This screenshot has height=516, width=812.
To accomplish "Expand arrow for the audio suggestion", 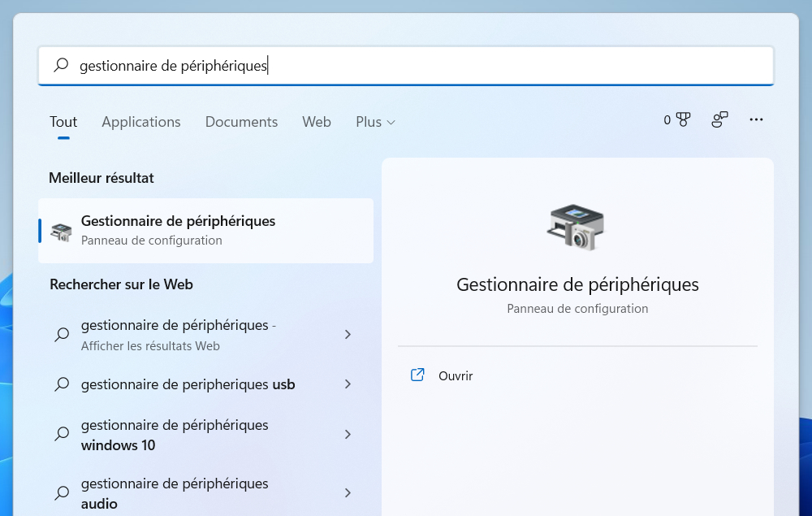I will tap(348, 493).
